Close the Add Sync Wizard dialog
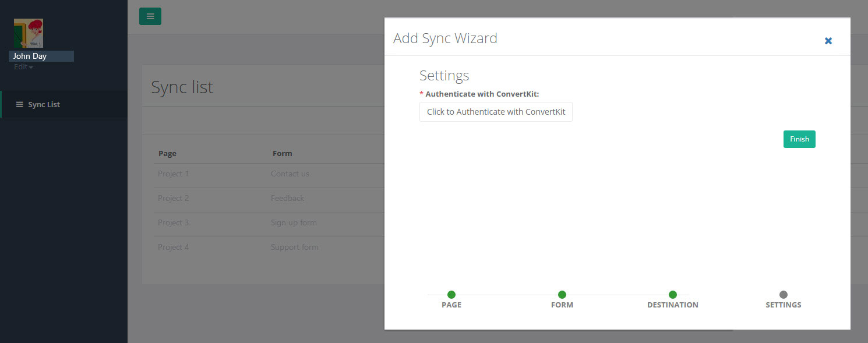868x343 pixels. click(828, 41)
